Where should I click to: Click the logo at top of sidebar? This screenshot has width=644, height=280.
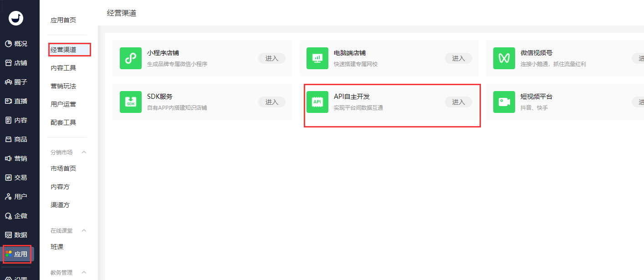click(x=16, y=18)
